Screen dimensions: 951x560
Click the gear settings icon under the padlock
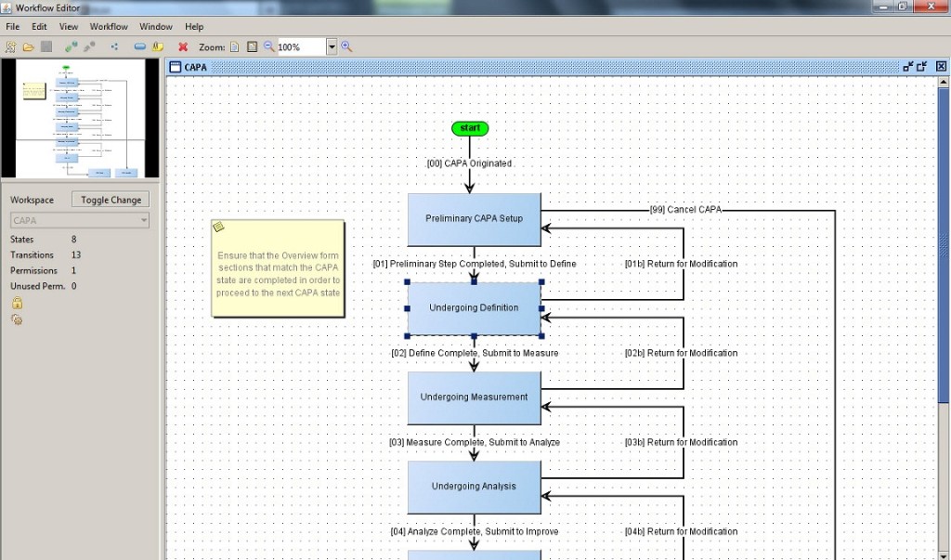point(17,319)
